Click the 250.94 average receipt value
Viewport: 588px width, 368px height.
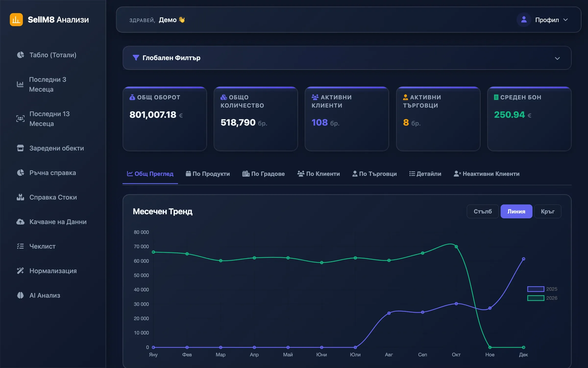pos(509,115)
